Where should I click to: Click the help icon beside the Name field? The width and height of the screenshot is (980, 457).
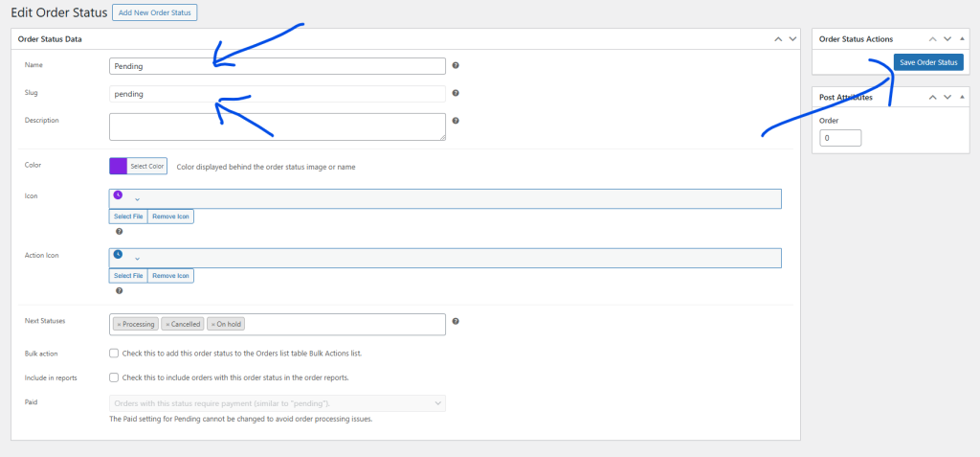pyautogui.click(x=456, y=66)
